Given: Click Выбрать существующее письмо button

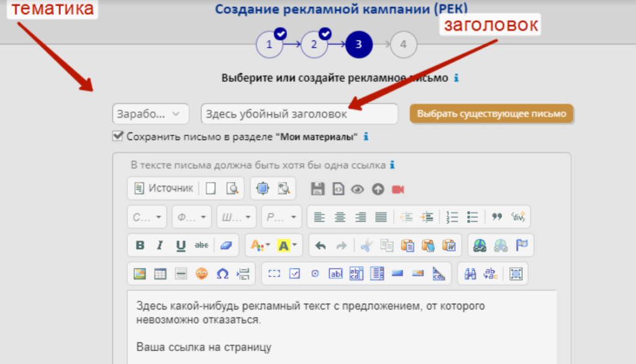Looking at the screenshot, I should point(491,114).
